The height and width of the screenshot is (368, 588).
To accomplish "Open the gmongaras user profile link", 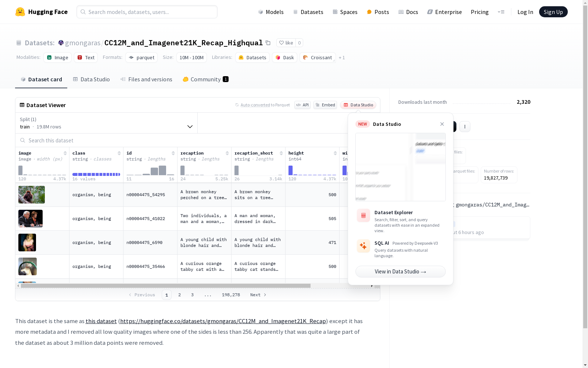I will [x=83, y=43].
